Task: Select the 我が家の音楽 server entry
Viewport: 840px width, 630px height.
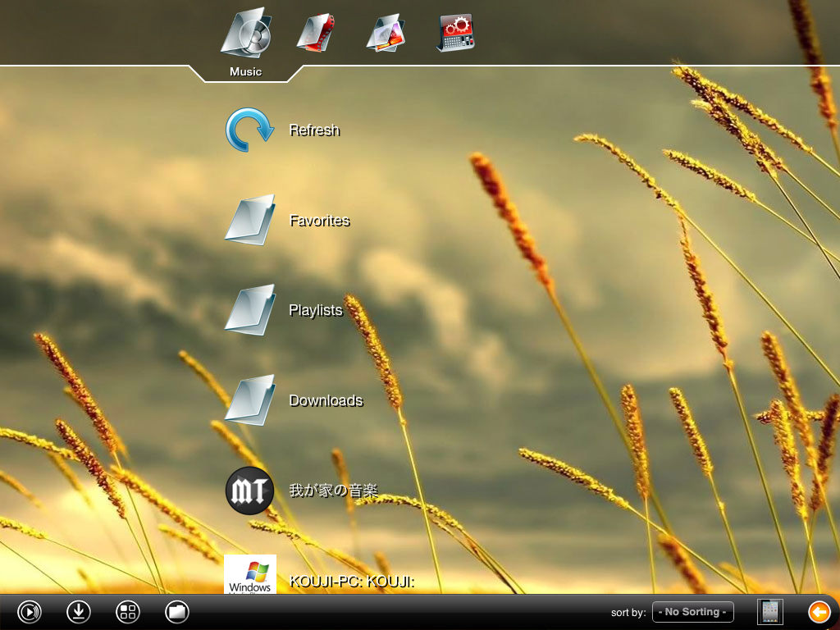Action: tap(334, 491)
